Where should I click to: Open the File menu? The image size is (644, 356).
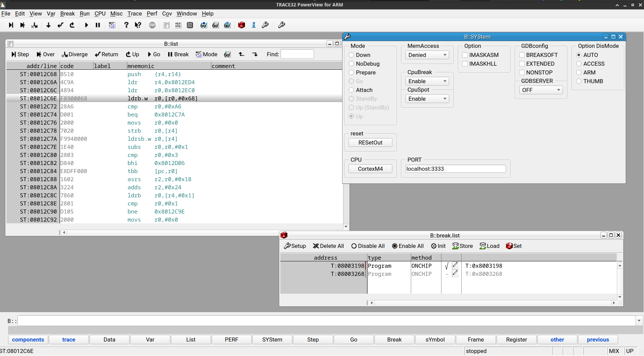tap(6, 13)
